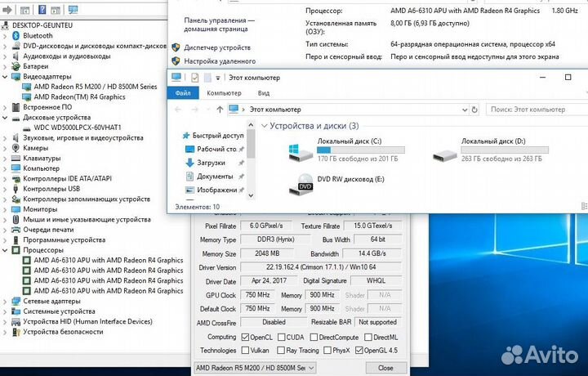The width and height of the screenshot is (588, 376).
Task: Open Панель управления домашняя страница link
Action: tap(219, 25)
